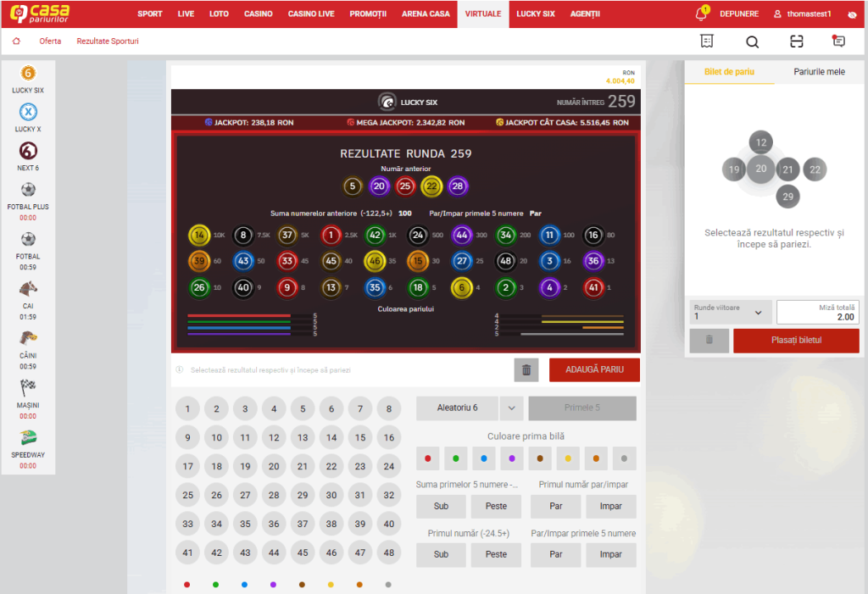Image resolution: width=868 pixels, height=594 pixels.
Task: Select blue for first ball color
Action: click(484, 458)
